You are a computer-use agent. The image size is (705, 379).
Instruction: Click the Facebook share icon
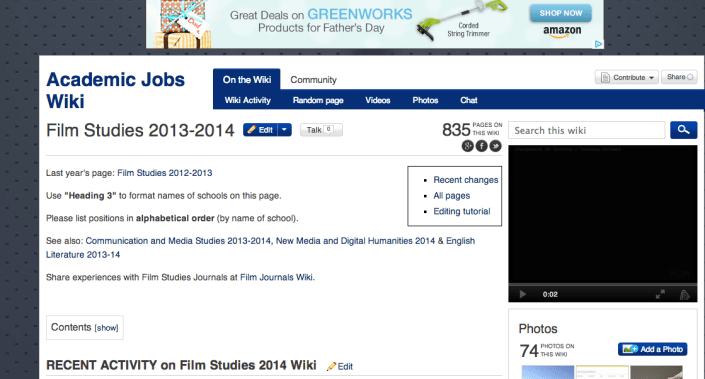click(482, 146)
